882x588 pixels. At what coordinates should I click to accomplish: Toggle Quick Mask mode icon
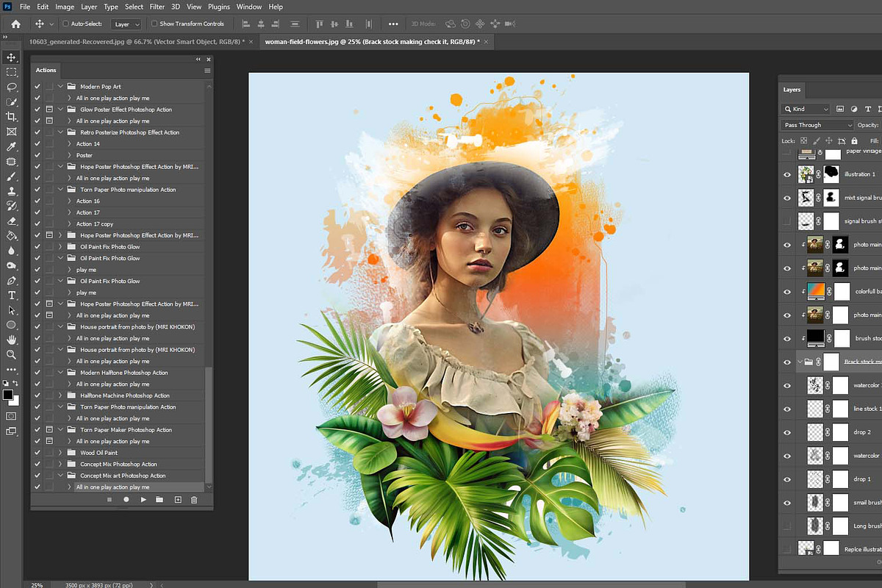(x=11, y=416)
